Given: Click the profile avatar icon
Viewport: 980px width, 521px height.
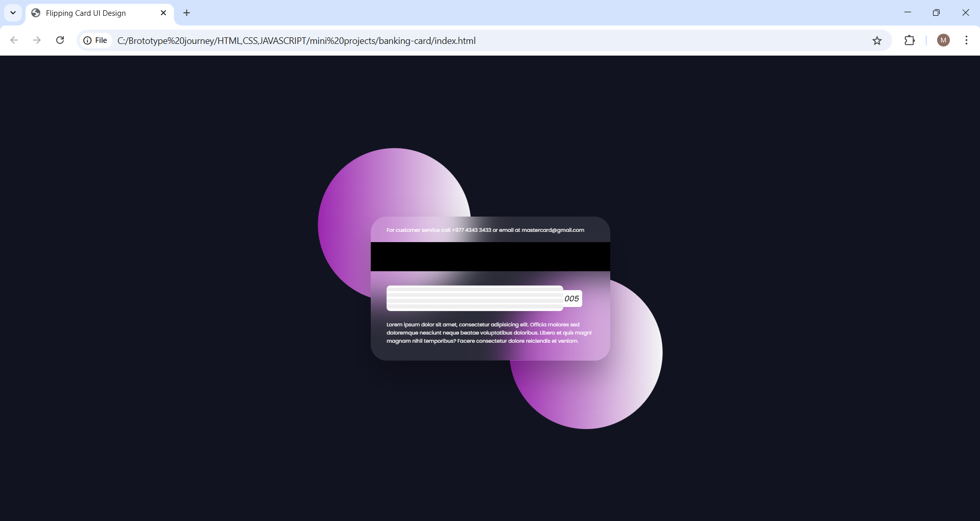Looking at the screenshot, I should [943, 40].
